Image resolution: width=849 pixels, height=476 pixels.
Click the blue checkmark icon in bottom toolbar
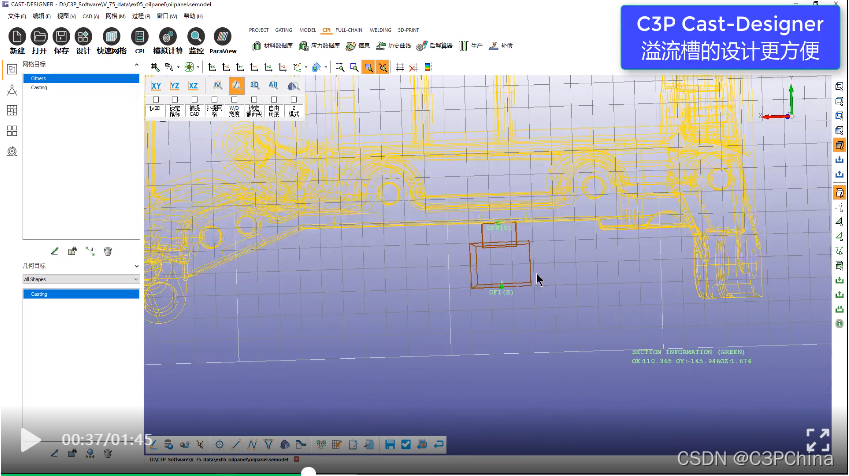406,445
